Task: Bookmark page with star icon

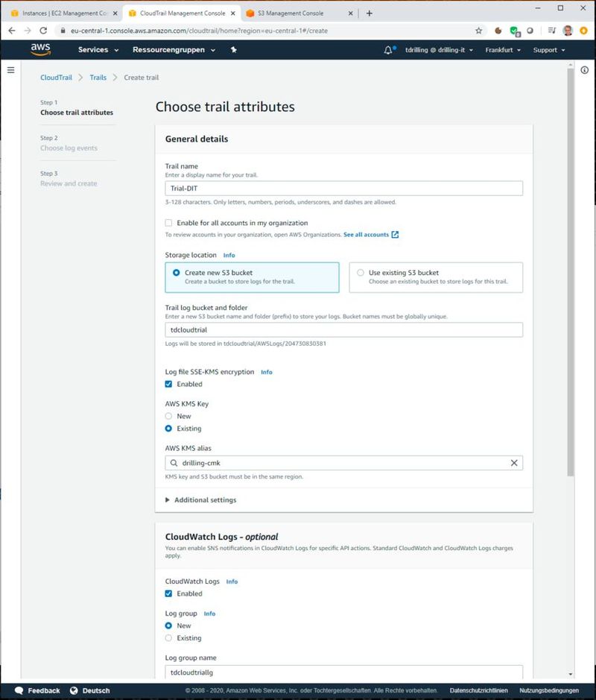Action: click(479, 31)
